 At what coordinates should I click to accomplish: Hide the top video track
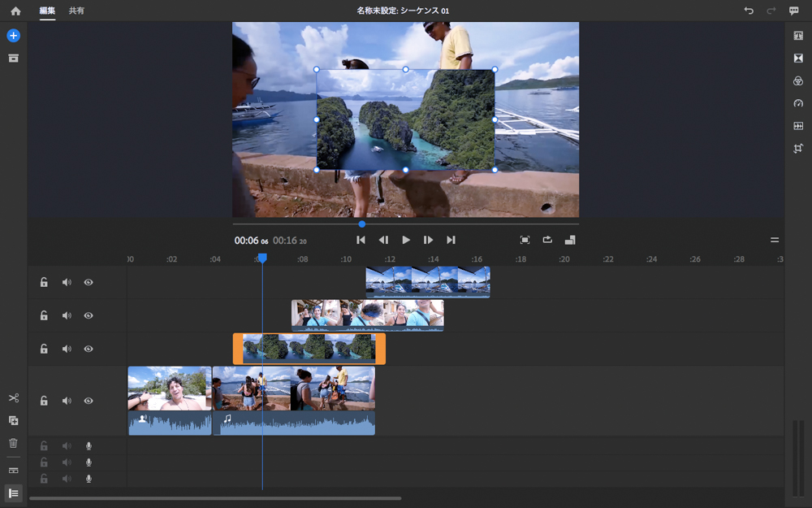click(x=89, y=283)
